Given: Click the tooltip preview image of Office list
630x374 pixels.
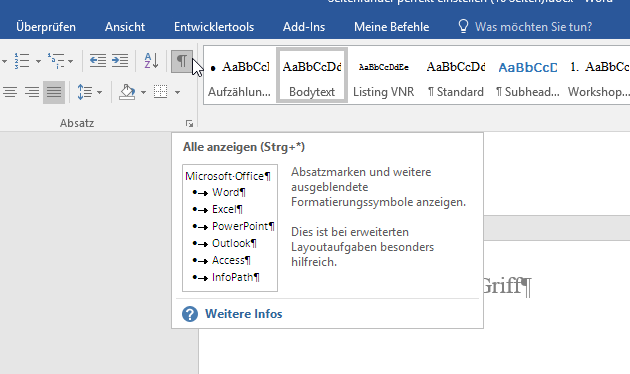Looking at the screenshot, I should [x=230, y=228].
